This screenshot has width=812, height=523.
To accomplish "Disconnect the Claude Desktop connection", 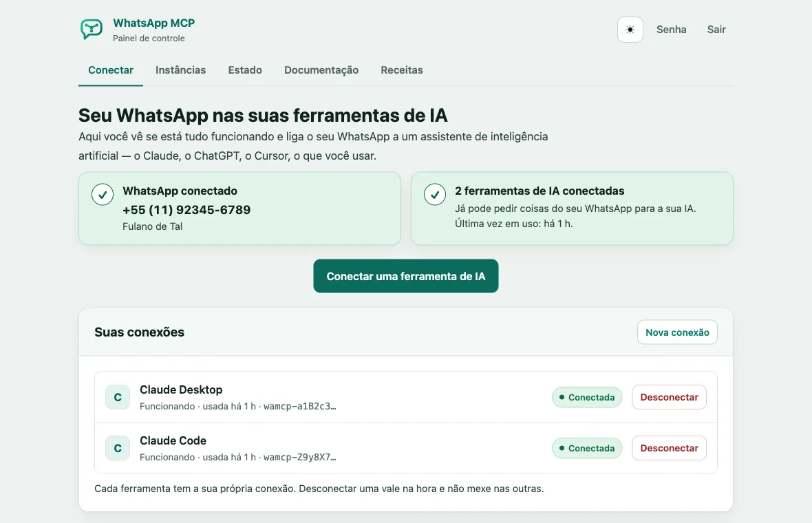I will [669, 397].
